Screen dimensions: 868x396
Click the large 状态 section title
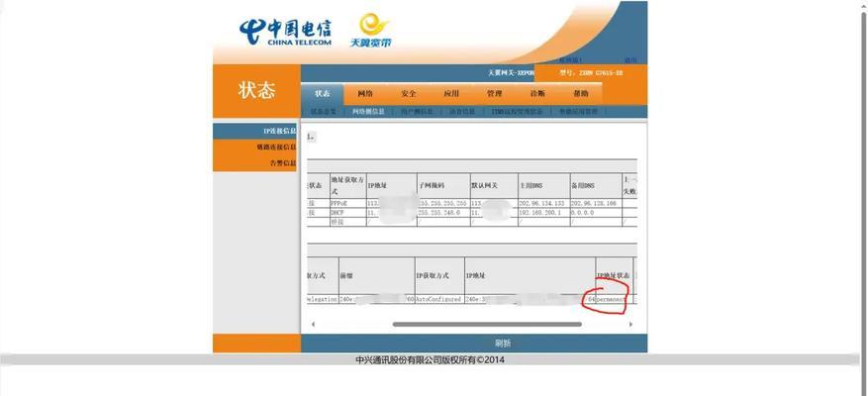(257, 90)
